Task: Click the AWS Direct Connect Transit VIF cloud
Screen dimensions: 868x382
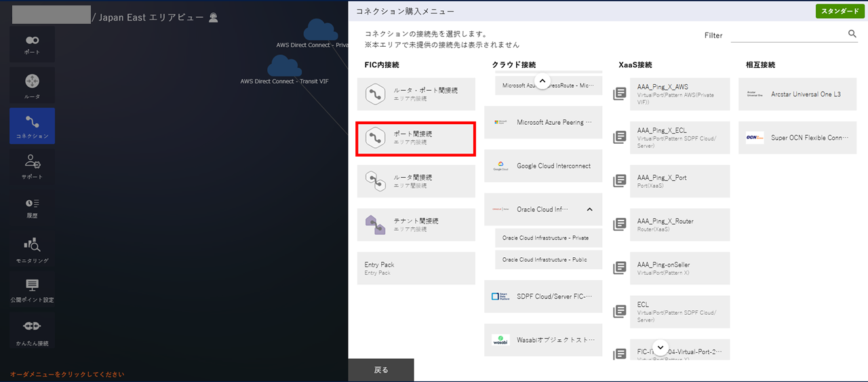Action: coord(284,66)
